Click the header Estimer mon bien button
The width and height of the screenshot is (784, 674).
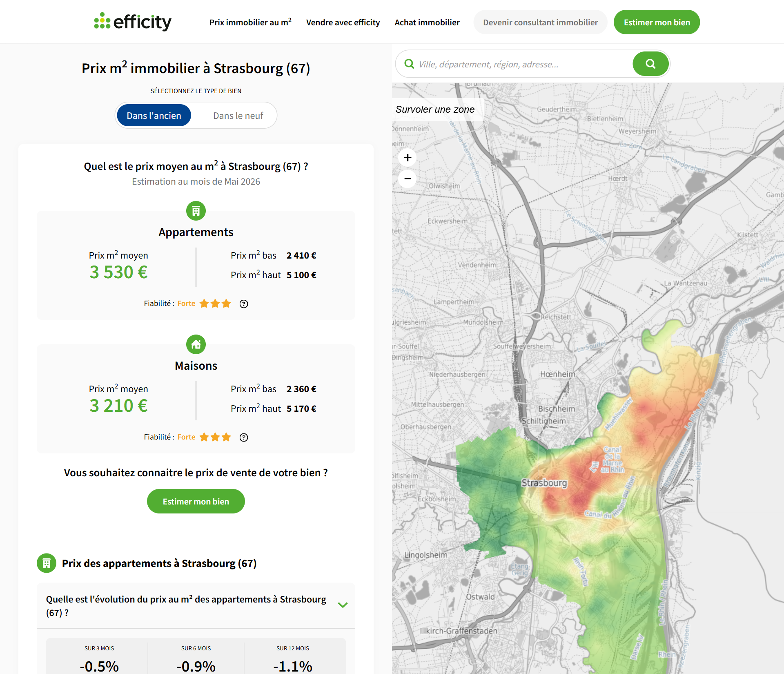point(657,22)
